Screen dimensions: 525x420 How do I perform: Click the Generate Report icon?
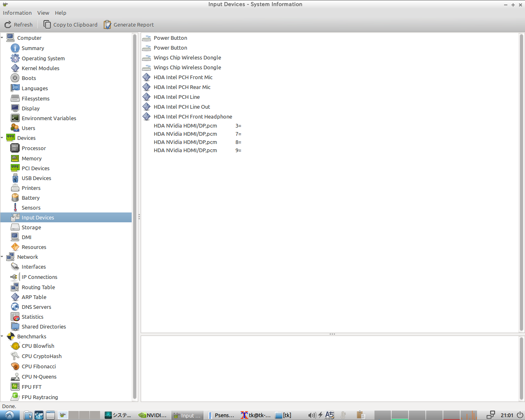click(x=107, y=25)
